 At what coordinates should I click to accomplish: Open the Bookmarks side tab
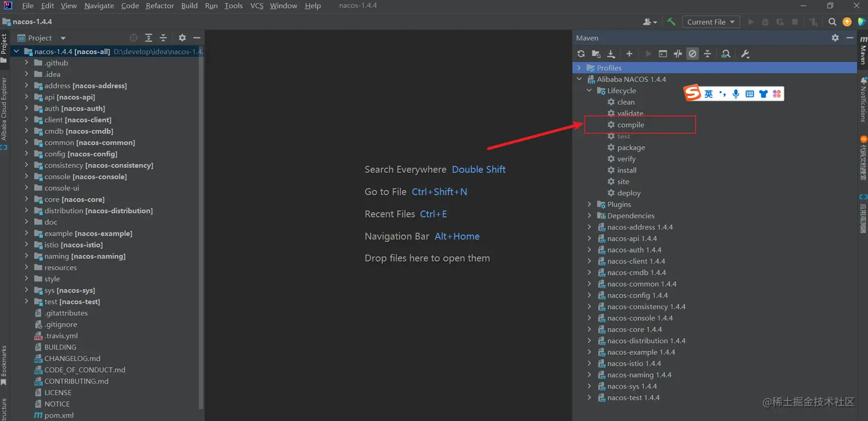click(x=4, y=365)
